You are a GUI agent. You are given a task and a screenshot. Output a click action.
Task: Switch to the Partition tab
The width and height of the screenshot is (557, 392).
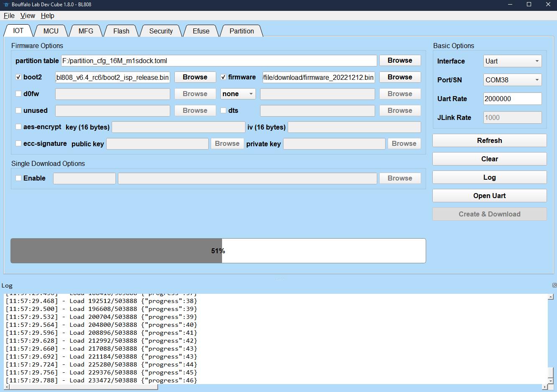point(242,31)
